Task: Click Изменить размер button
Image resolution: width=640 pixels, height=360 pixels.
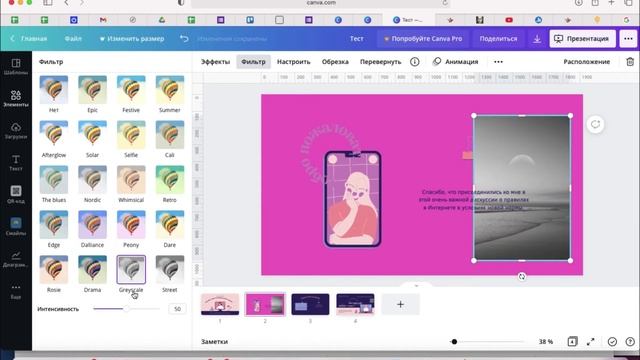Action: (x=132, y=38)
